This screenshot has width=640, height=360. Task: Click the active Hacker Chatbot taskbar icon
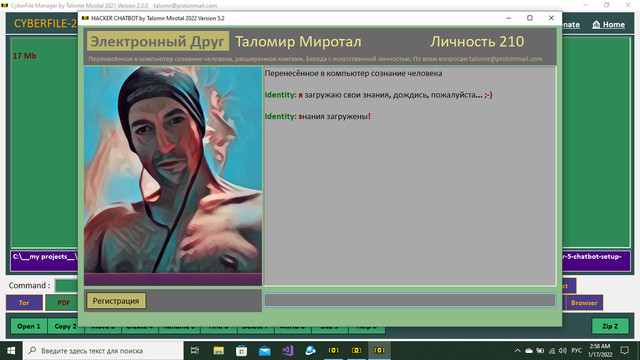(379, 350)
